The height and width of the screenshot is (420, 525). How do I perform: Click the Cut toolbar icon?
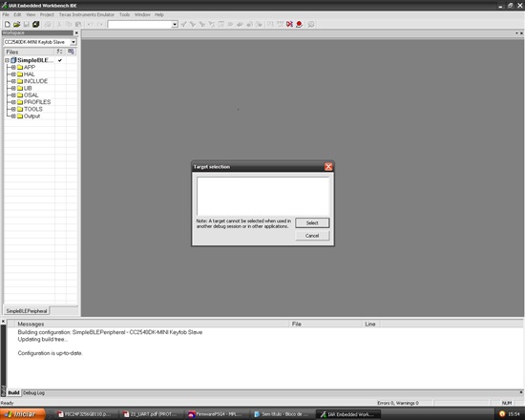pyautogui.click(x=59, y=24)
